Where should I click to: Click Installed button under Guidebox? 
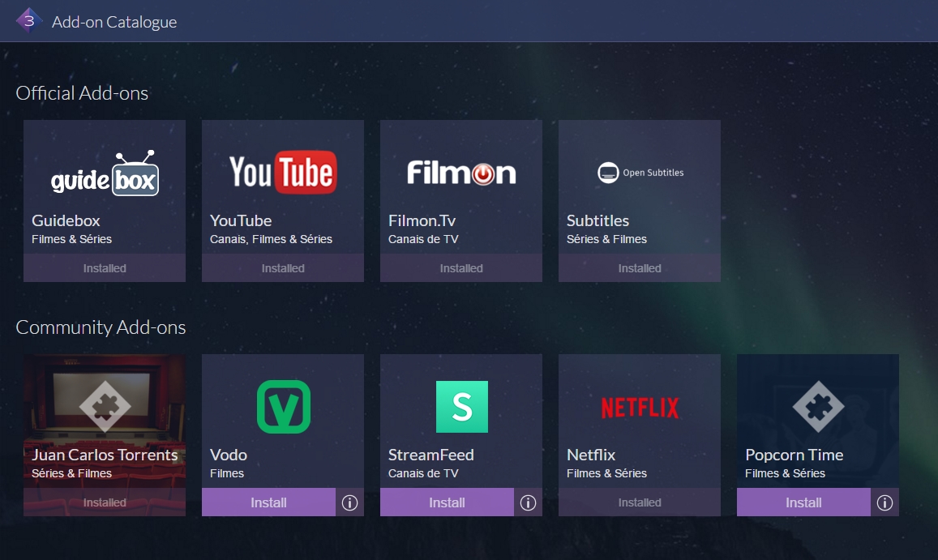click(105, 268)
